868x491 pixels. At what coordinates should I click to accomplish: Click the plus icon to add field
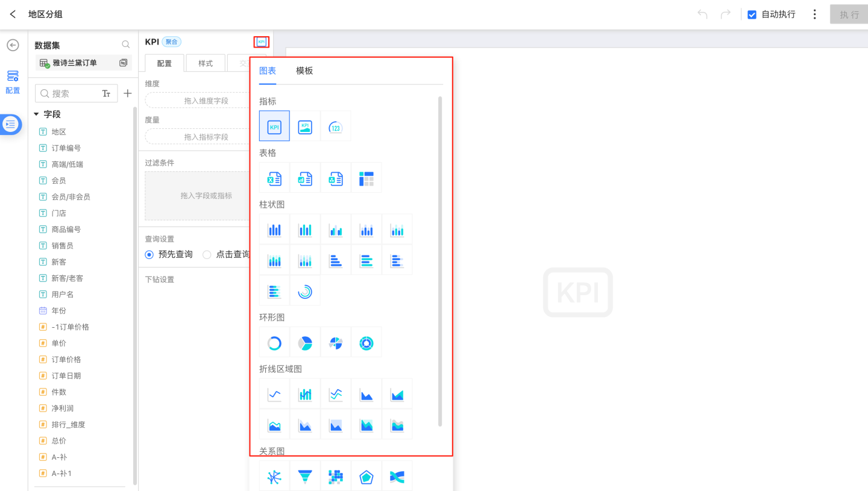click(x=128, y=93)
